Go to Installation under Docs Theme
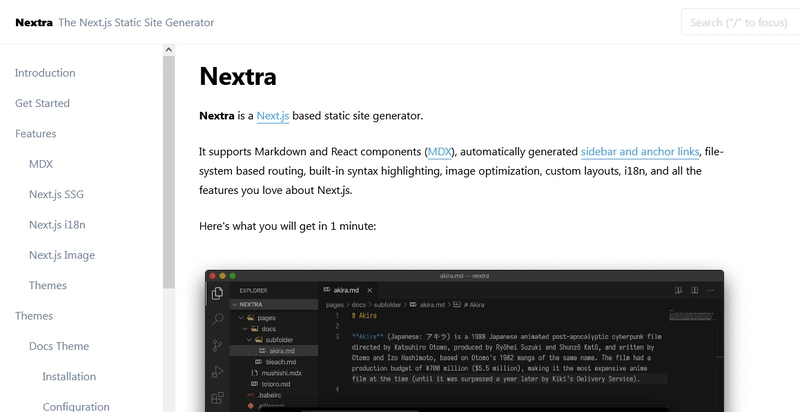 point(69,376)
